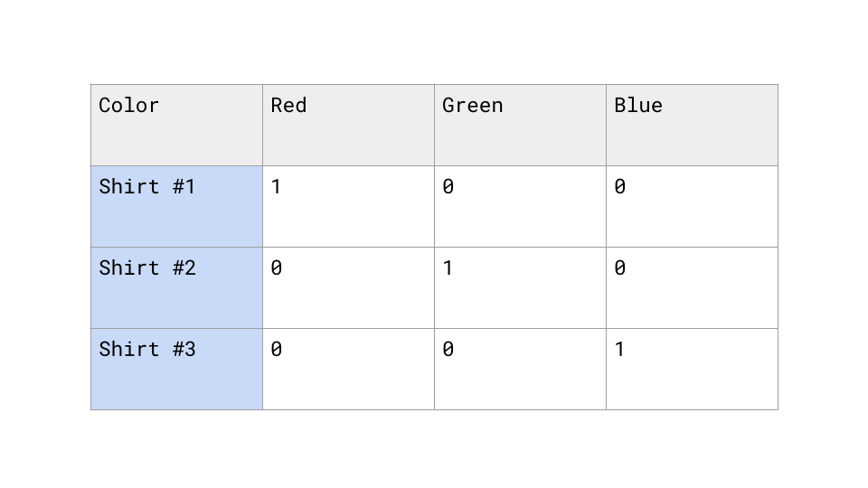Click the Shirt #2 row label
Image resolution: width=868 pixels, height=488 pixels.
click(176, 287)
